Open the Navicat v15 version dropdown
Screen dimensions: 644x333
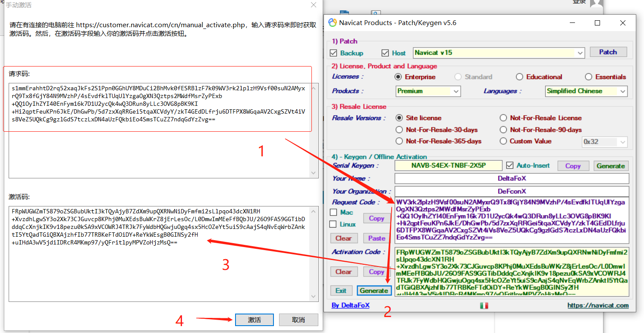(580, 53)
